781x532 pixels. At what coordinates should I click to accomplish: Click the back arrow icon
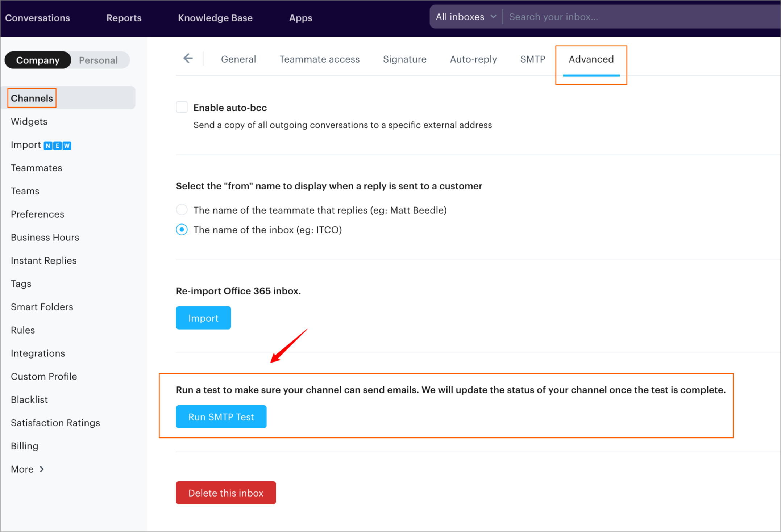(x=188, y=58)
